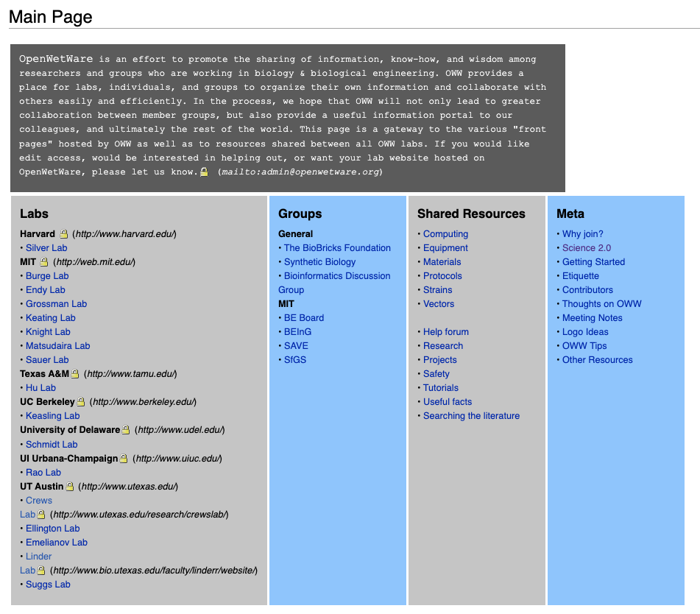Open the Contributors page
Viewport: 700px width, 614px height.
[x=587, y=290]
